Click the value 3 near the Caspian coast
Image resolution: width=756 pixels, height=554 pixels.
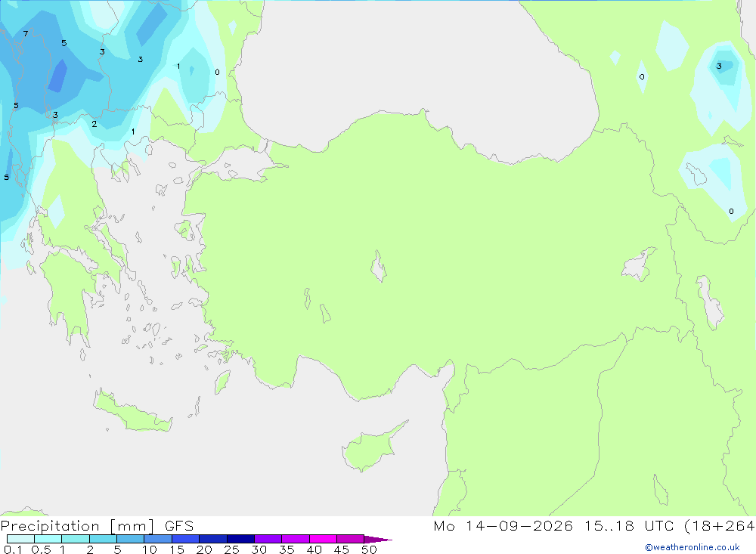(719, 66)
